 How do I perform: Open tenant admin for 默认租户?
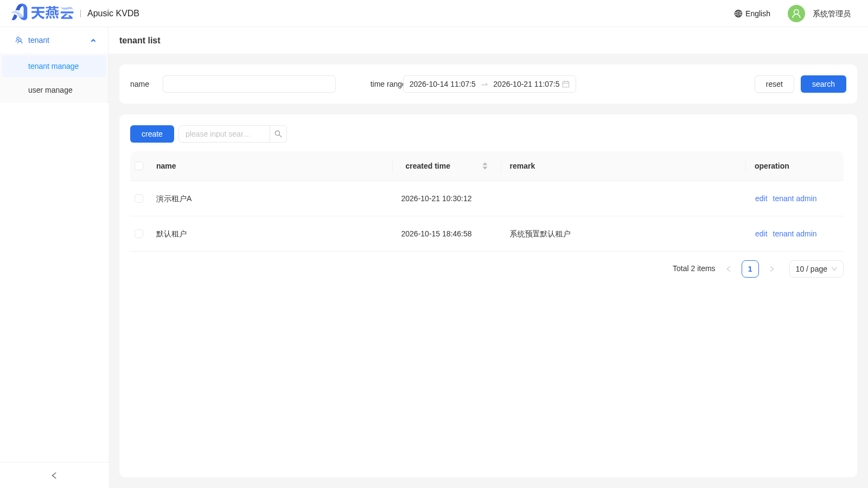795,234
